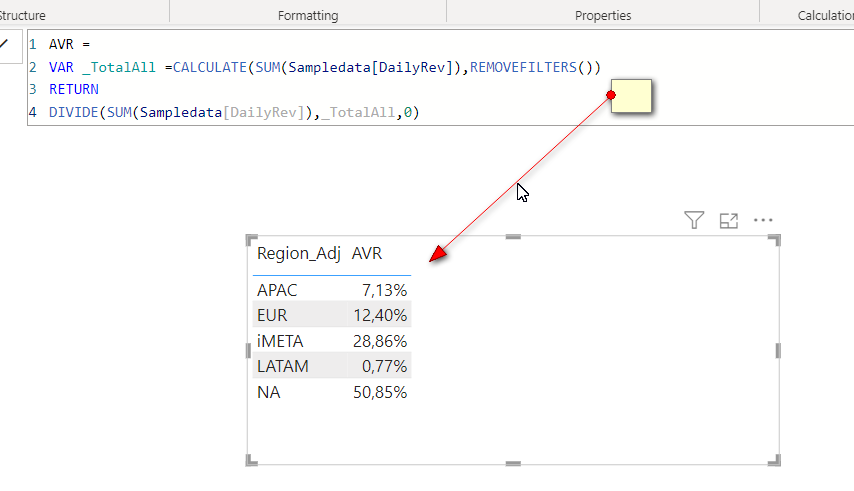Open focus mode for the table visual
This screenshot has width=854, height=491.
click(729, 220)
